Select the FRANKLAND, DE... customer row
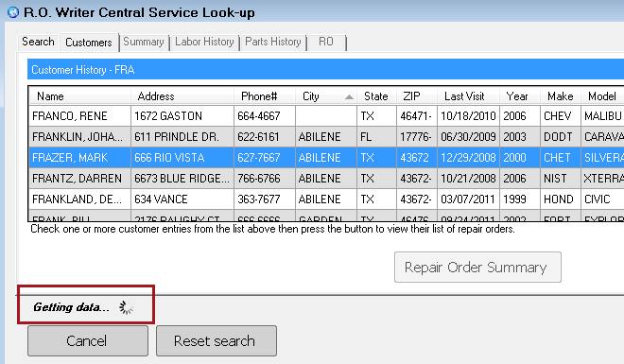624x364 pixels. tap(326, 199)
